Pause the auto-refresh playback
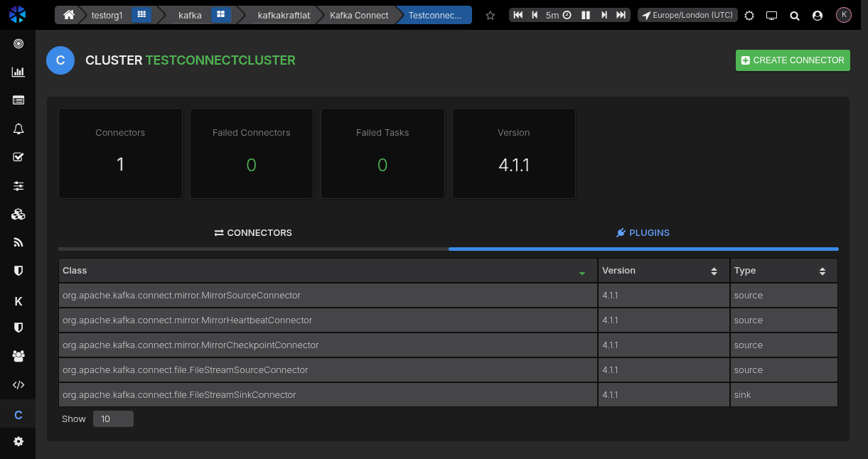The image size is (868, 459). (x=586, y=15)
